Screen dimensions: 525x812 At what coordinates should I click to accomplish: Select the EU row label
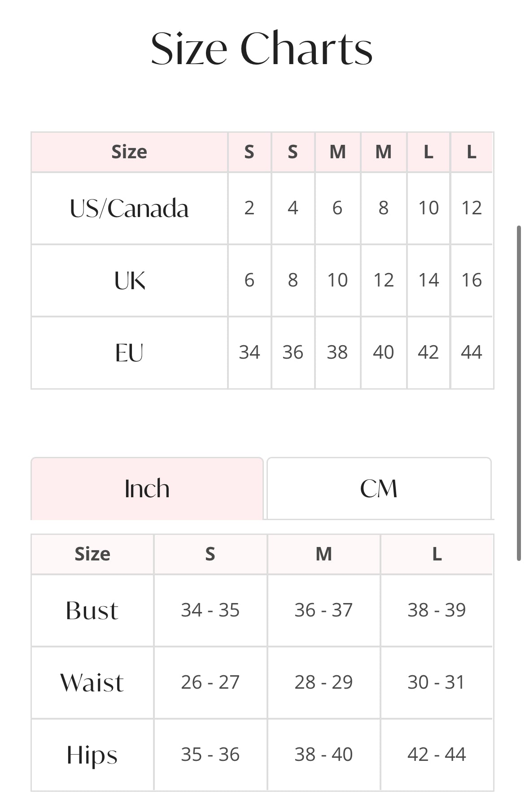(129, 352)
